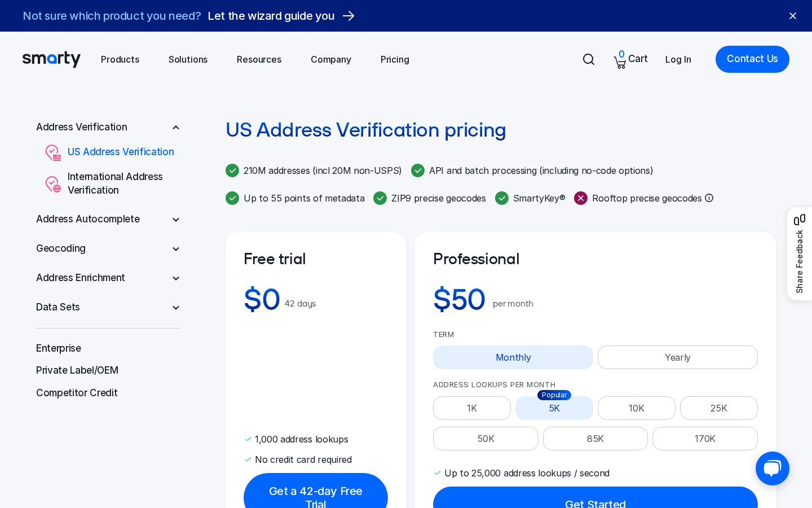This screenshot has height=508, width=812.
Task: Close the wizard banner with the X
Action: (x=793, y=16)
